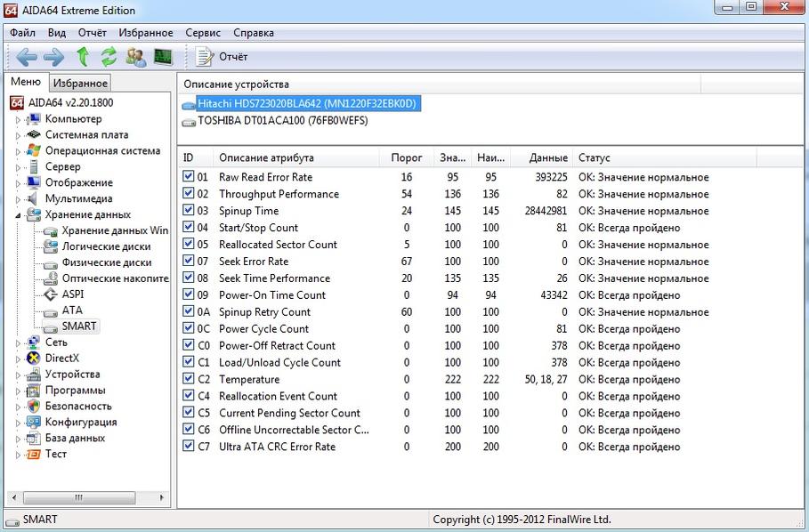The image size is (809, 532).
Task: Sort by the Статус column header
Action: (x=665, y=157)
